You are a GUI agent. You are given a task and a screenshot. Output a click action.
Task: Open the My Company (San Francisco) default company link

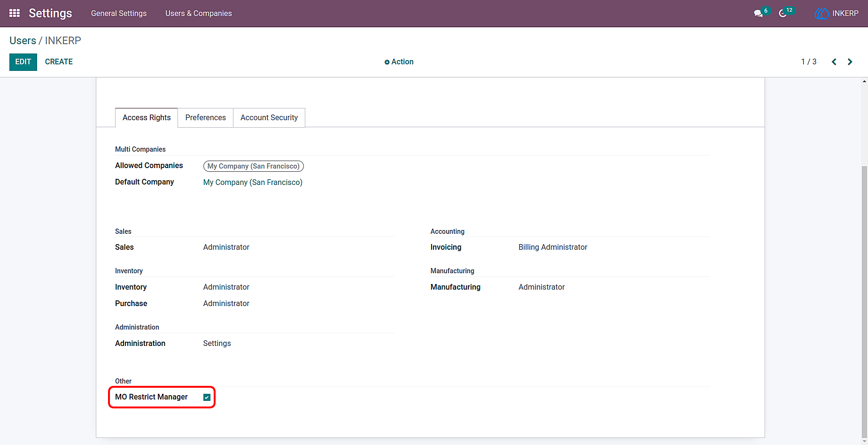click(x=253, y=182)
